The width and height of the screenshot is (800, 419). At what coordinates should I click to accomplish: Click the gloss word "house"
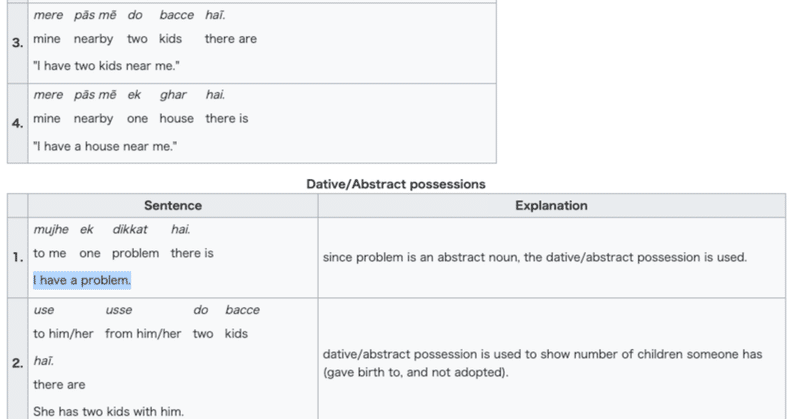pyautogui.click(x=176, y=118)
